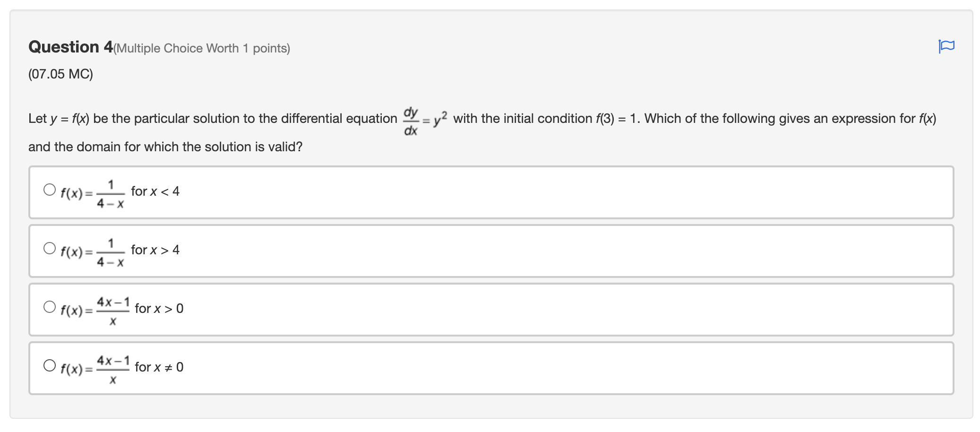Click the fraction (4x−1)/x in last option
Viewport: 980px width, 432px height.
[112, 367]
